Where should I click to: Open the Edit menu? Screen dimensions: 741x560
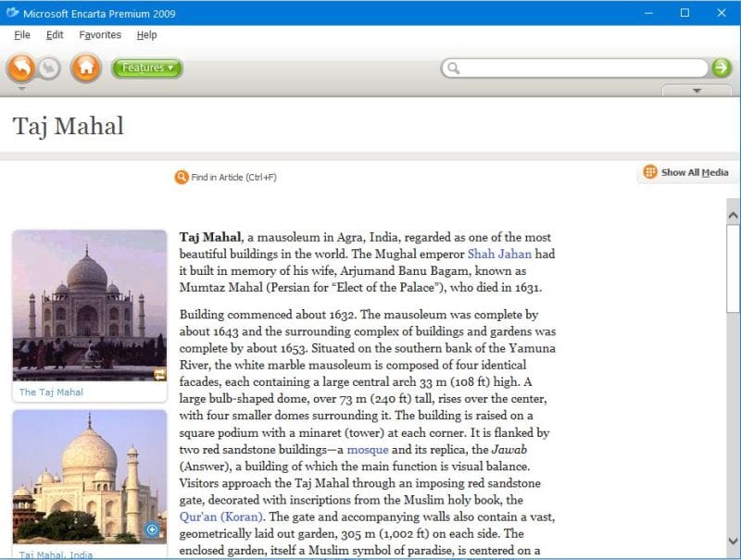point(55,35)
